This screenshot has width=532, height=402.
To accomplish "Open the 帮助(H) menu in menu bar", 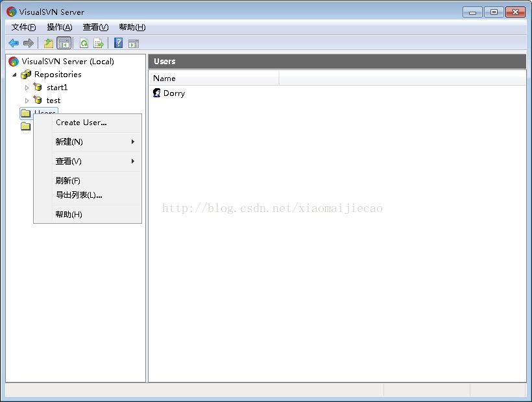I will 132,27.
